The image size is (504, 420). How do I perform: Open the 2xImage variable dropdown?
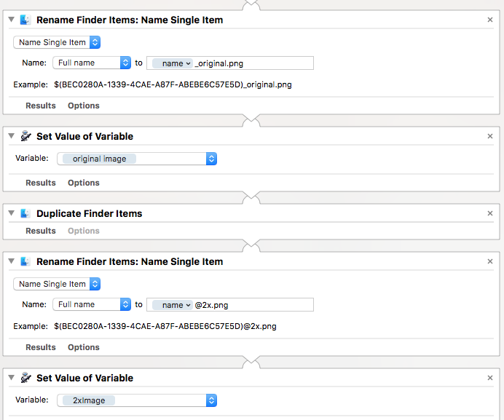pos(137,400)
